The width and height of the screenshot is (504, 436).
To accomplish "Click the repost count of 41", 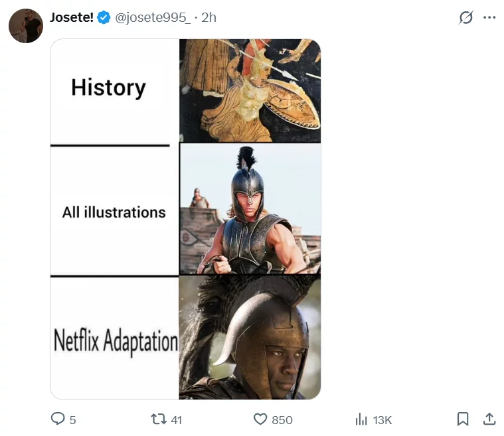I will tap(176, 419).
